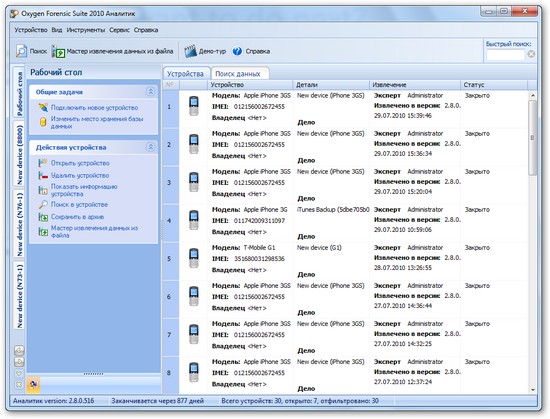Select phone icon of device row 8
550x419 pixels.
point(194,372)
